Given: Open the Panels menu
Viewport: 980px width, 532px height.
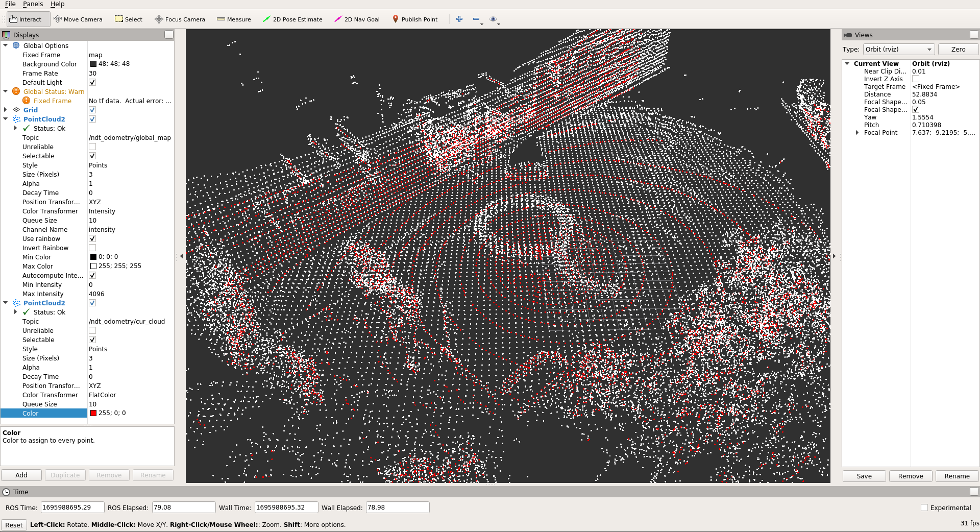Looking at the screenshot, I should point(33,4).
